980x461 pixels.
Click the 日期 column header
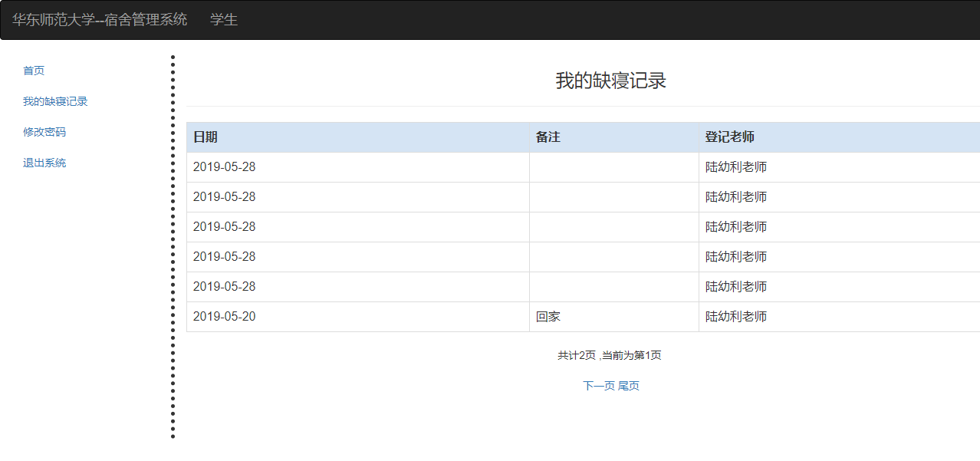tap(206, 137)
